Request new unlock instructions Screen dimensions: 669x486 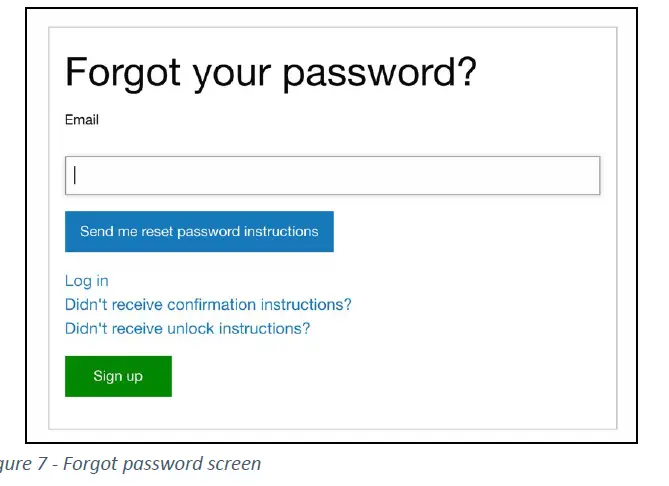[x=187, y=329]
